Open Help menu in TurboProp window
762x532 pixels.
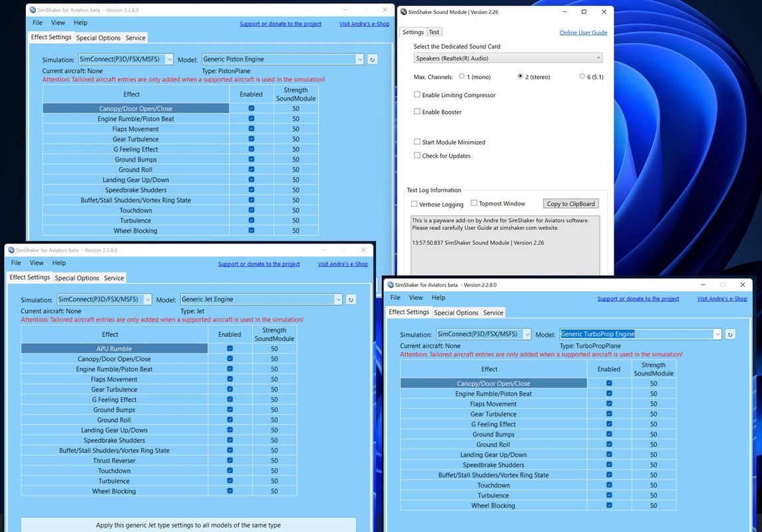tap(439, 297)
